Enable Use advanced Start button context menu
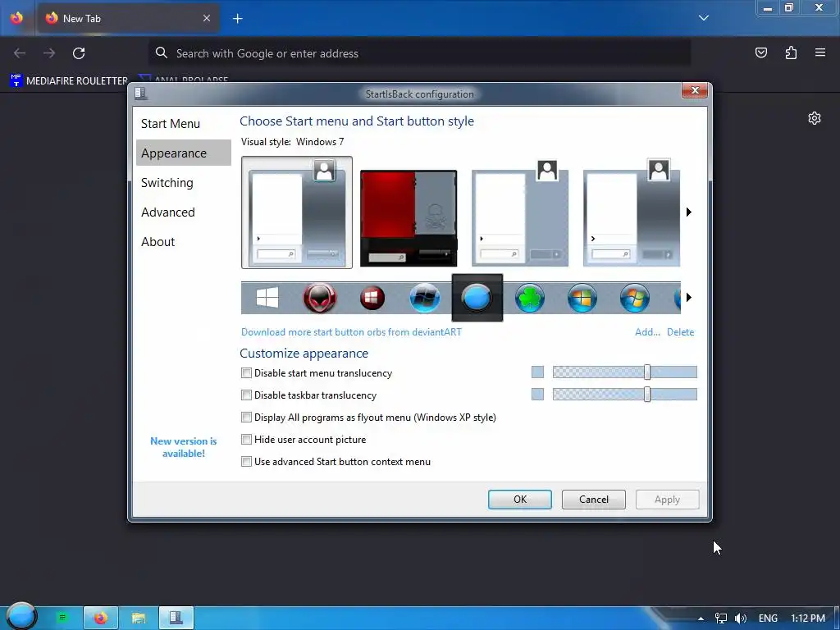 pos(246,462)
